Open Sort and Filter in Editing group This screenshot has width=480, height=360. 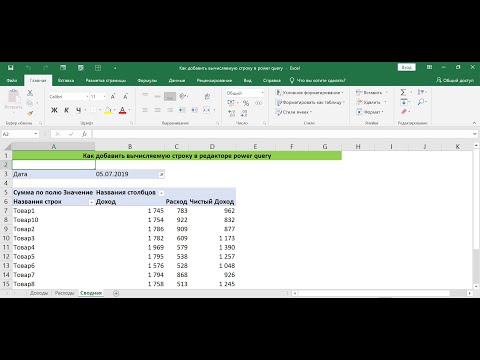(x=421, y=92)
